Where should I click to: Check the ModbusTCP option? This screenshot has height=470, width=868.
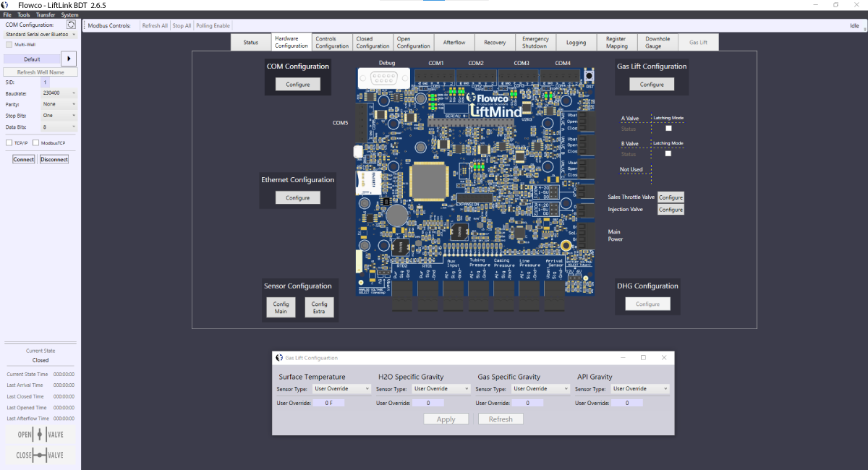35,143
